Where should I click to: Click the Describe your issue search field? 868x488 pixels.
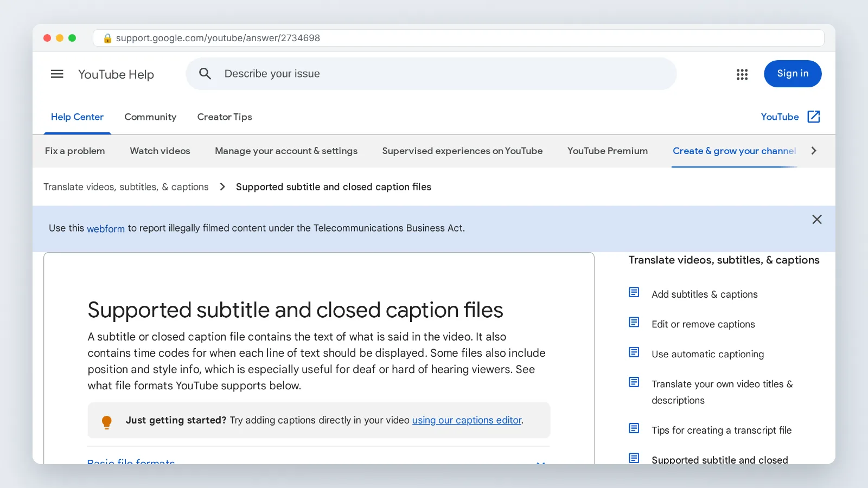[431, 74]
